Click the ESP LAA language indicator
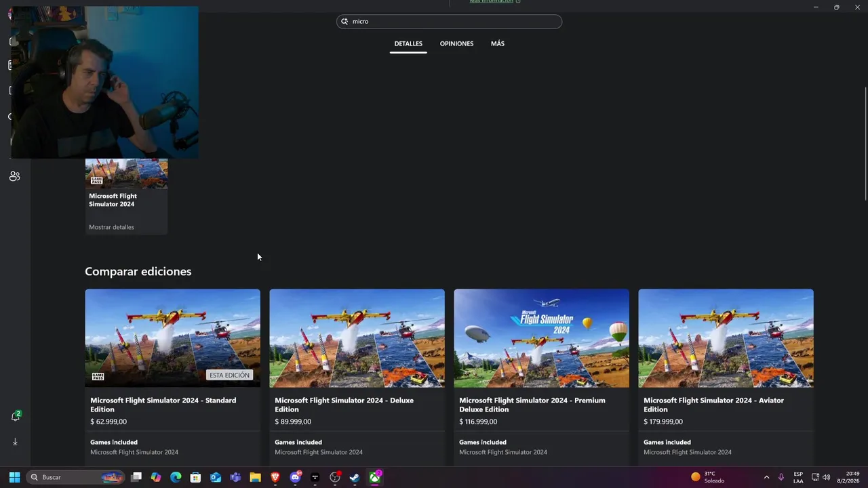The image size is (868, 488). (798, 477)
